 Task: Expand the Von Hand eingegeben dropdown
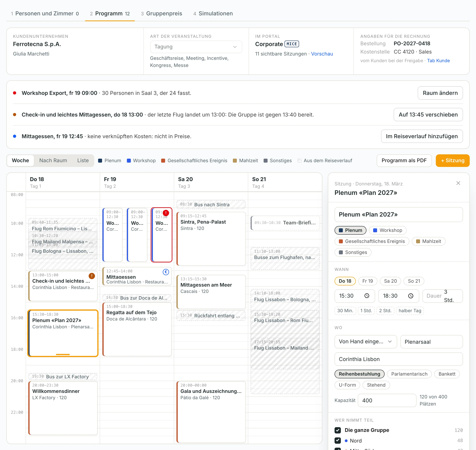point(366,342)
